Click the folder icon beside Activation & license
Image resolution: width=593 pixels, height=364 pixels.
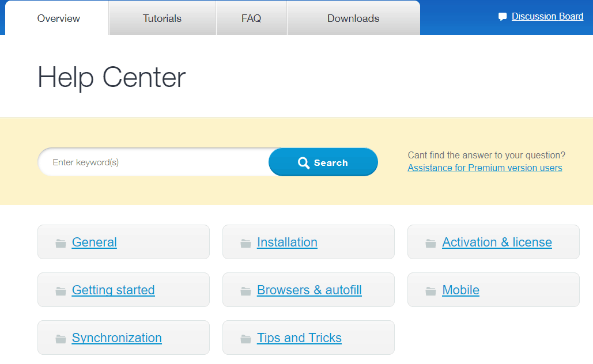(430, 242)
